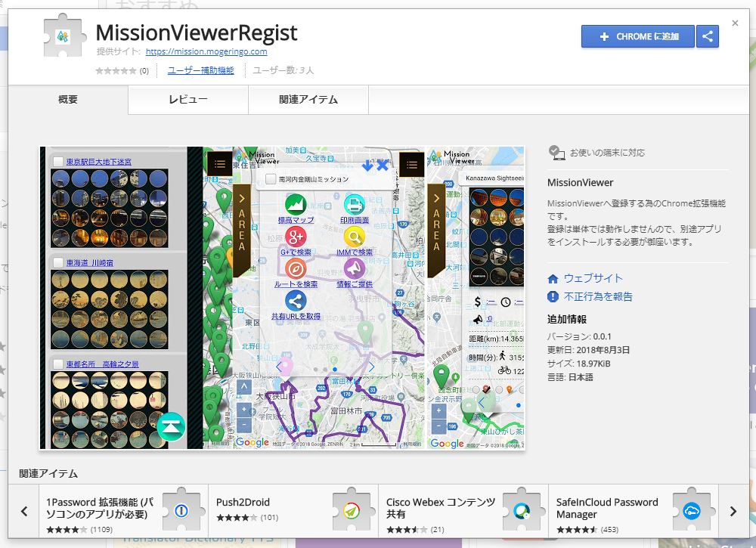Screen dimensions: 756x548
Task: Click the left chevron in the mission popup
Action: point(278,367)
